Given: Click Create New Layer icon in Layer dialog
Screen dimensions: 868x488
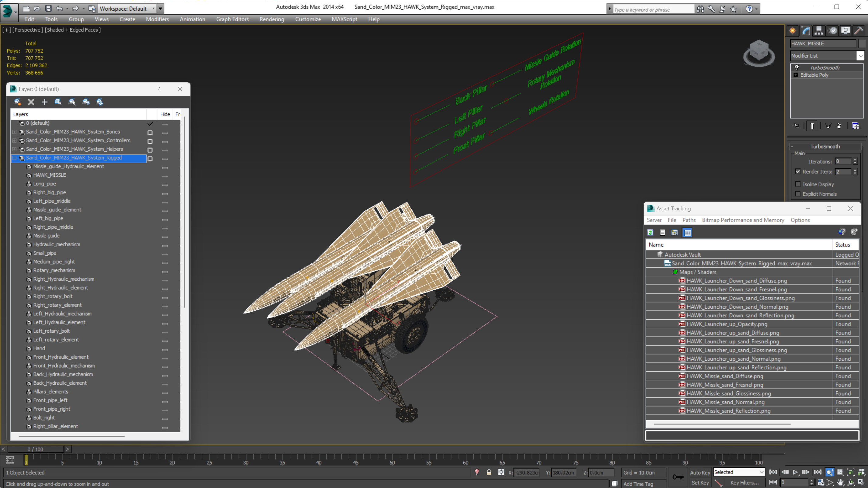Looking at the screenshot, I should [17, 102].
